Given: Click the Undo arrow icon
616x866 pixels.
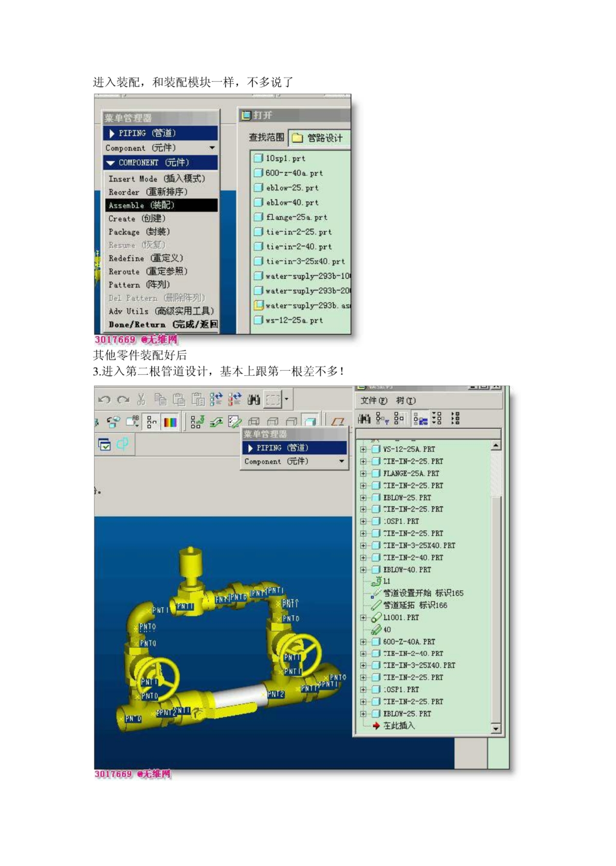Looking at the screenshot, I should pyautogui.click(x=104, y=399).
